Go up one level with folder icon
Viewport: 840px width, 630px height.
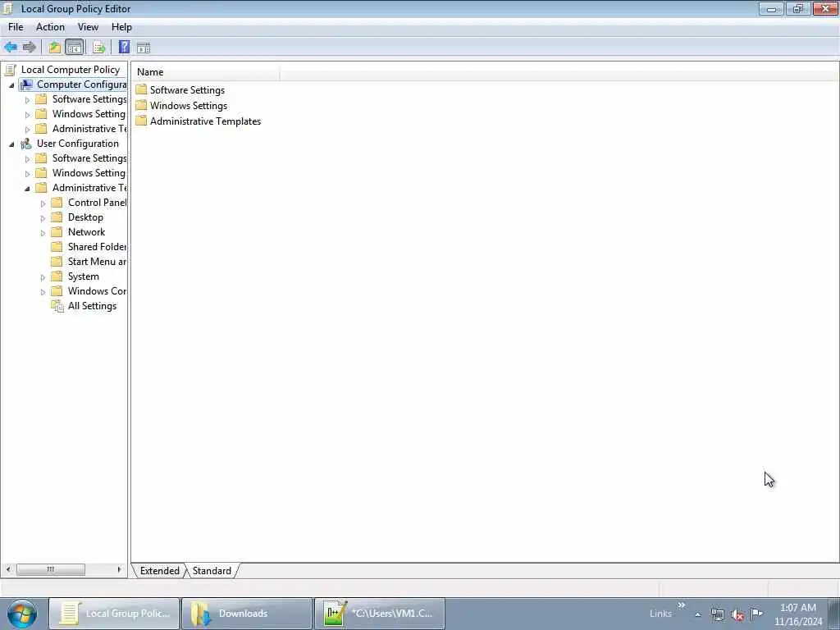click(55, 47)
